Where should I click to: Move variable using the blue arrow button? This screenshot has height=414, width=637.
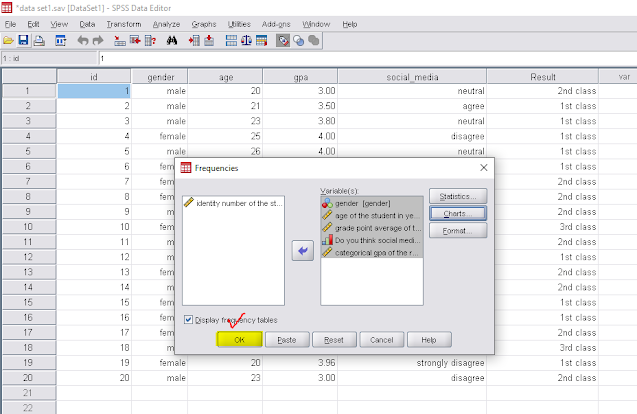tap(303, 251)
